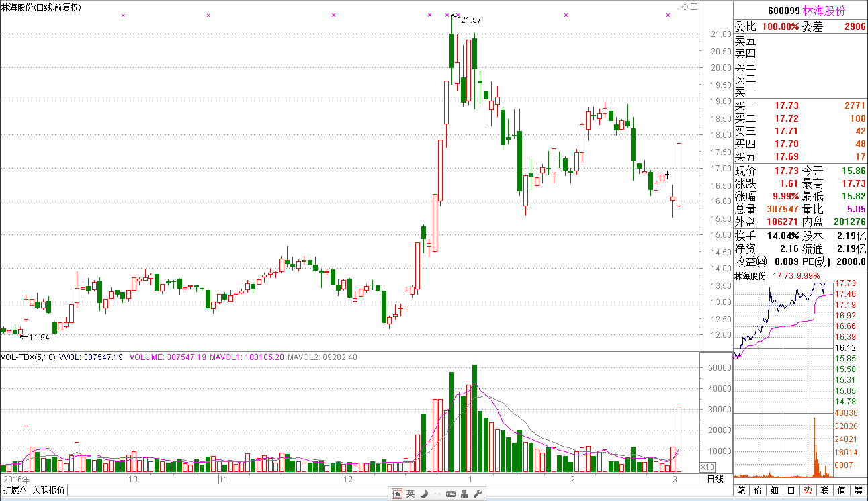Click the 卖一 ask row label
Viewport: 868px width, 501px height.
coord(746,91)
